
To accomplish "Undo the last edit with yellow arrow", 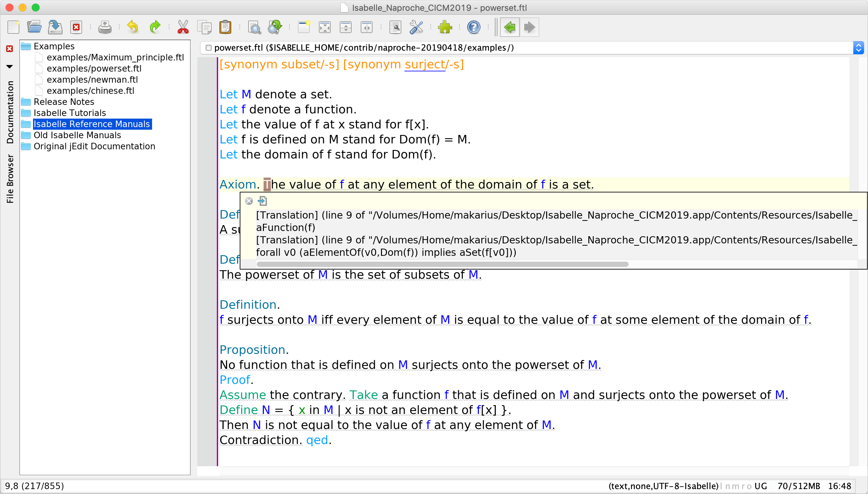I will click(133, 27).
